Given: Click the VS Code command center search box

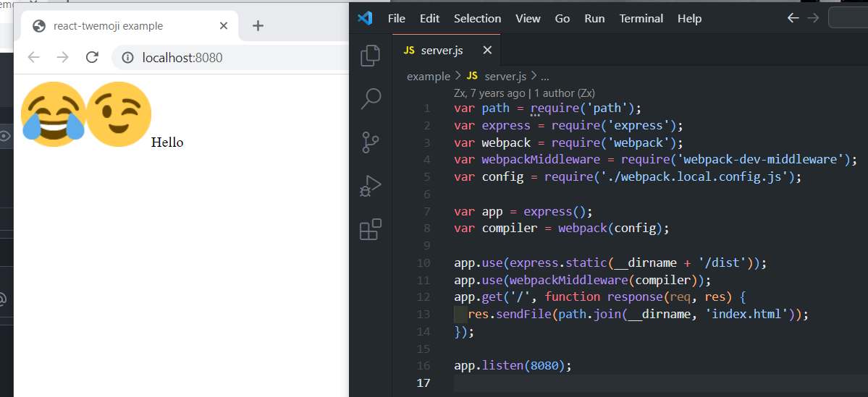Looking at the screenshot, I should [x=848, y=18].
